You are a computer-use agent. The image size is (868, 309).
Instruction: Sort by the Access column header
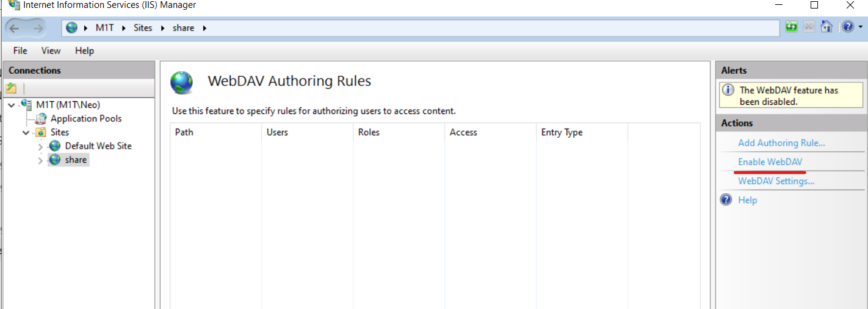(x=490, y=132)
